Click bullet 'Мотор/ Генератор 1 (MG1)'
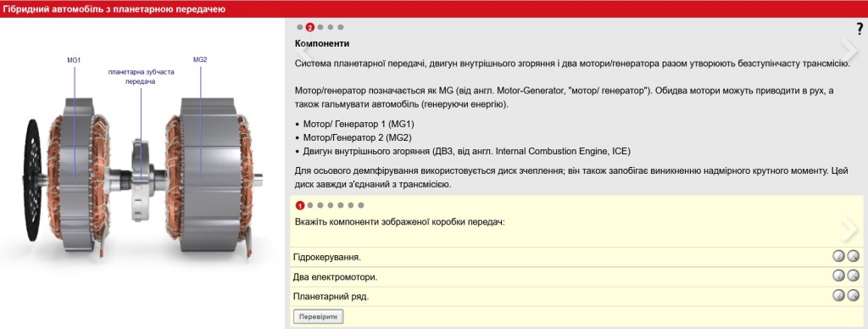 coord(359,124)
